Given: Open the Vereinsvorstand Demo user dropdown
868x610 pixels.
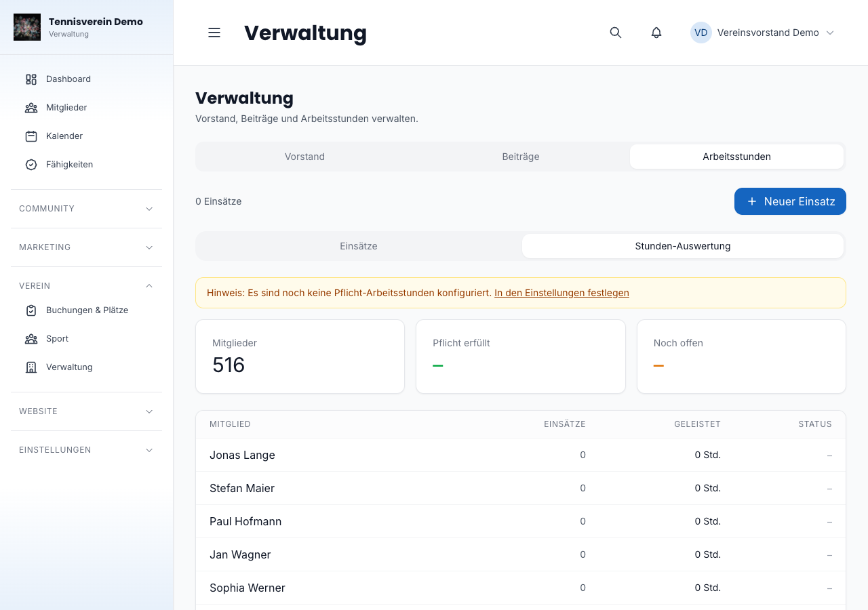Looking at the screenshot, I should (x=762, y=33).
